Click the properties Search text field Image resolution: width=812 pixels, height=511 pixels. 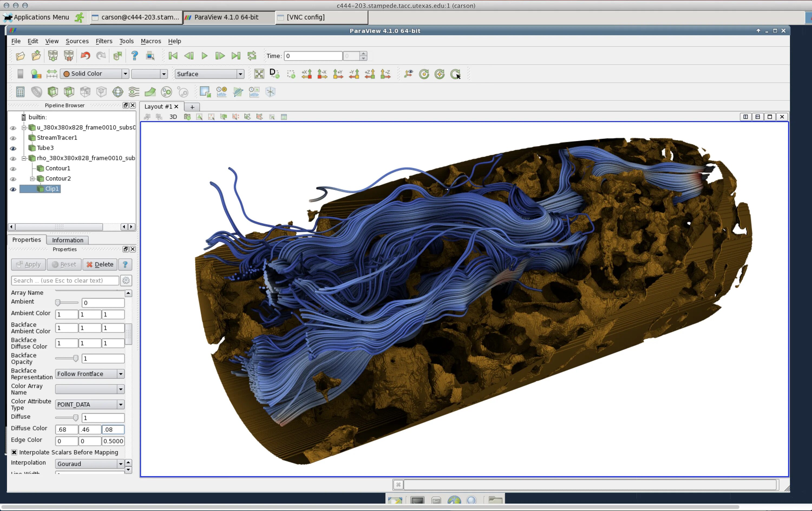pos(65,281)
